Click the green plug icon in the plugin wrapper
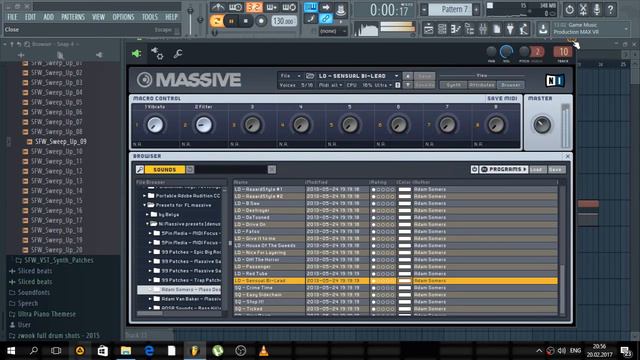Image resolution: width=640 pixels, height=360 pixels. 137,54
